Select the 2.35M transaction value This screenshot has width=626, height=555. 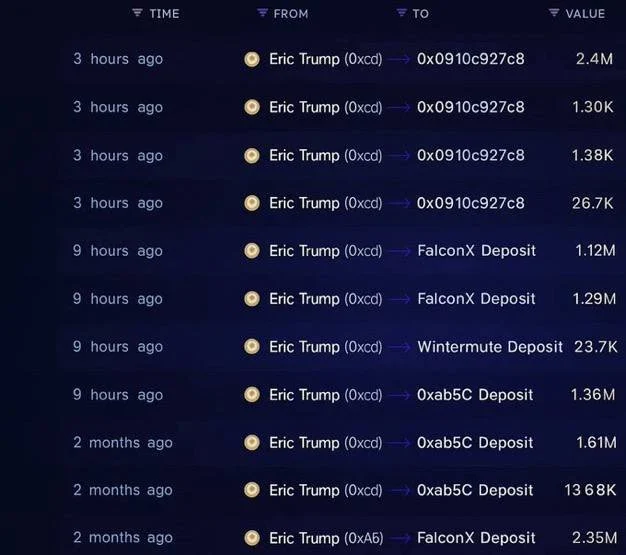pyautogui.click(x=593, y=538)
